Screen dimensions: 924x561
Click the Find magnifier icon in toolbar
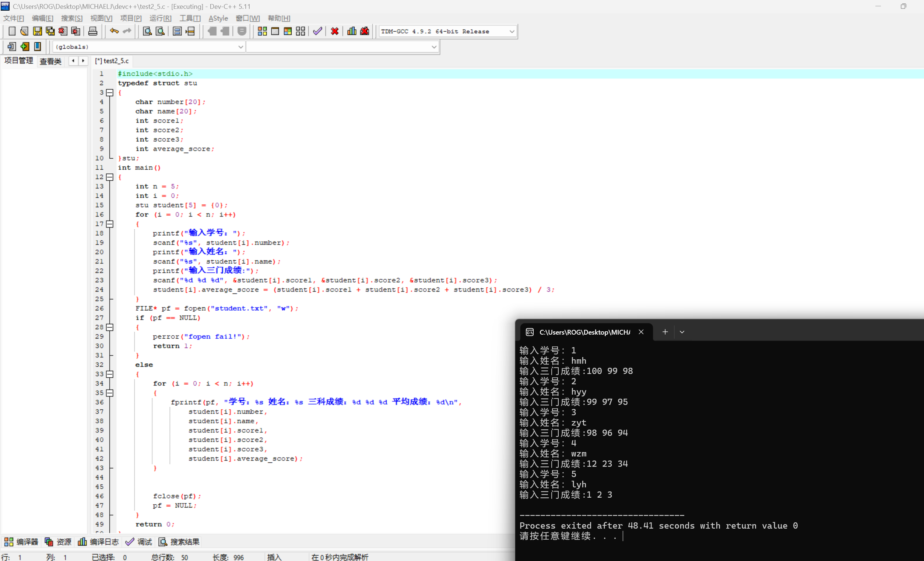point(147,32)
